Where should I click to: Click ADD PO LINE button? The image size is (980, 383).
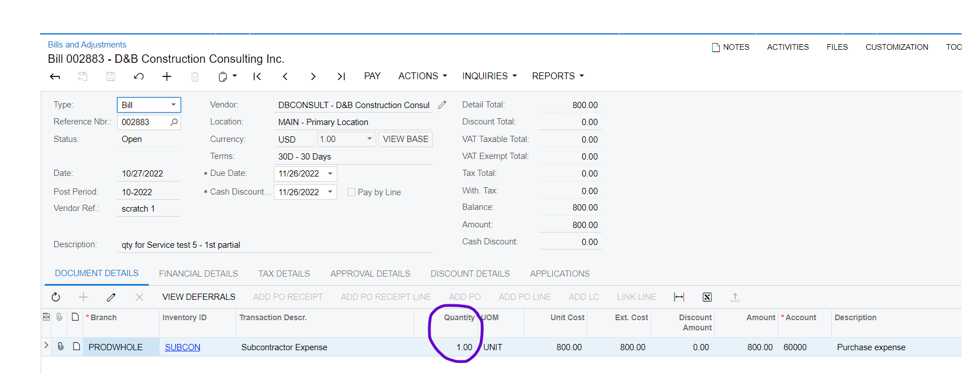tap(525, 297)
